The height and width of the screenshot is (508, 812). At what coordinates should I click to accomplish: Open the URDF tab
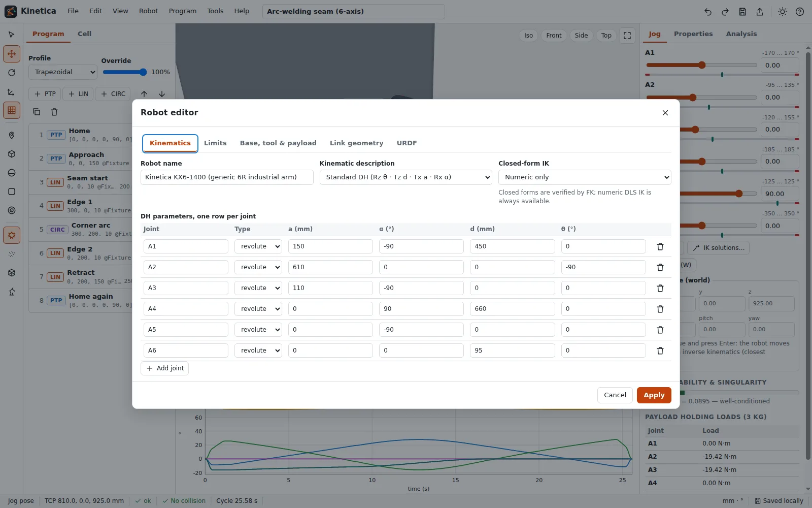click(x=407, y=143)
